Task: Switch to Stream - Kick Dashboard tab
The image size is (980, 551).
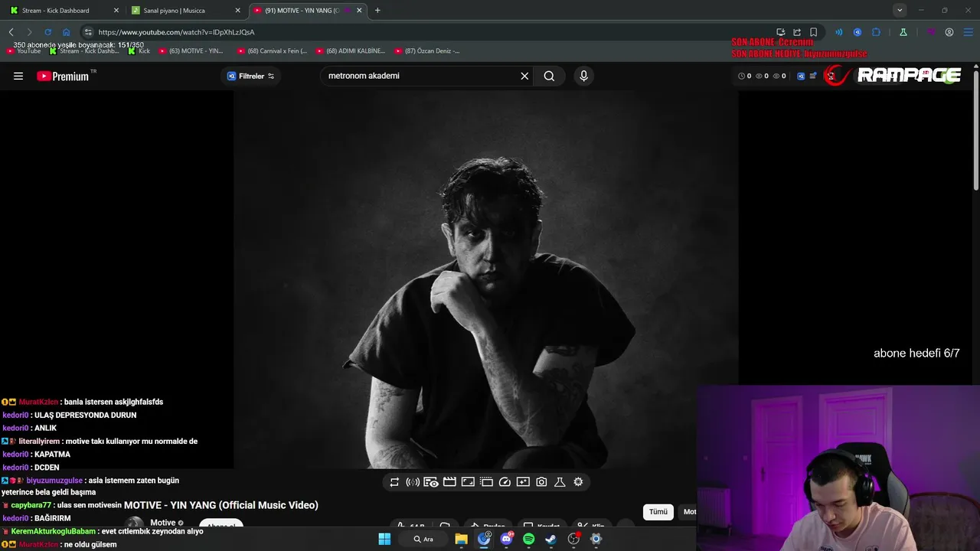Action: click(63, 11)
